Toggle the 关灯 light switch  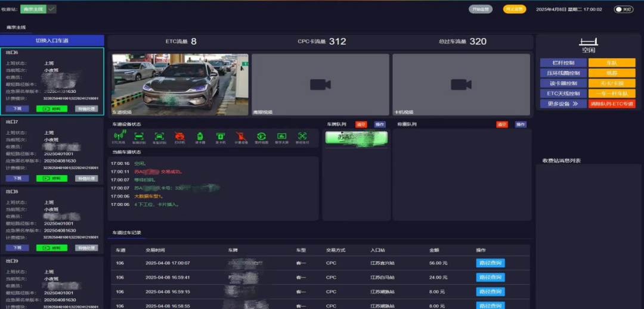pyautogui.click(x=623, y=10)
